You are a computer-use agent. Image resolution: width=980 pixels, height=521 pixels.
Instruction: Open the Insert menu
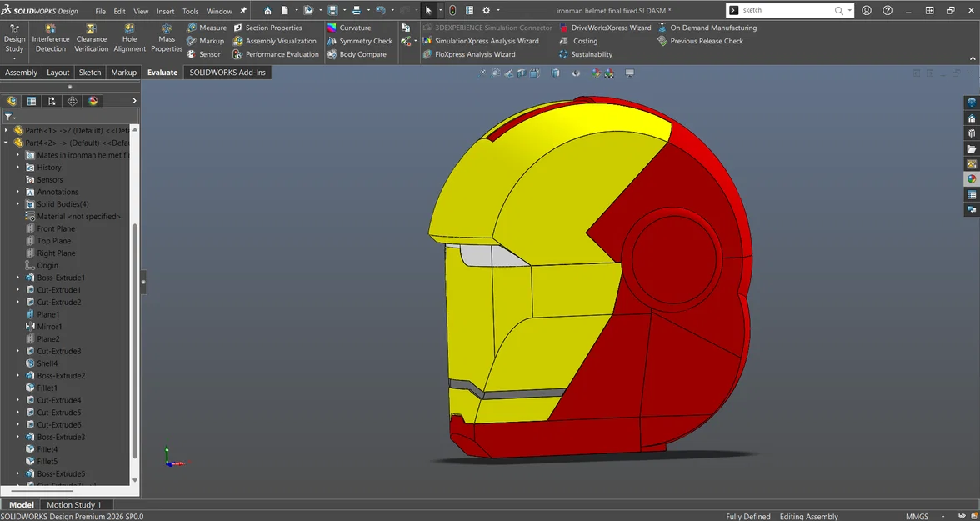(x=165, y=11)
